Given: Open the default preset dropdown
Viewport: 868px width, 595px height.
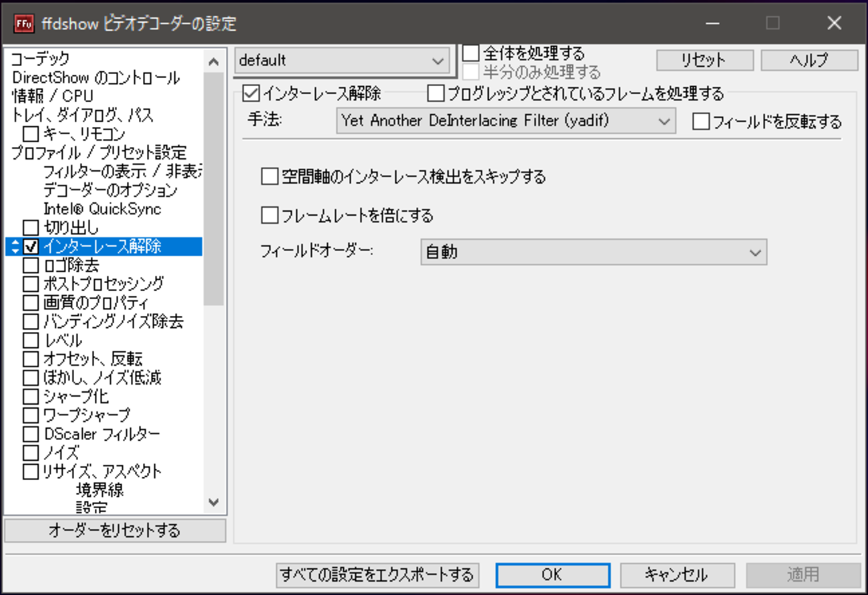Looking at the screenshot, I should (343, 61).
